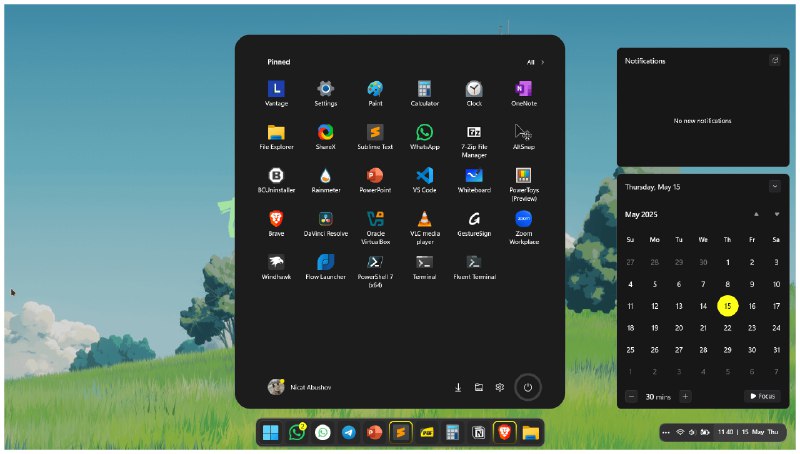
Task: Start a Focus session
Action: [x=762, y=396]
